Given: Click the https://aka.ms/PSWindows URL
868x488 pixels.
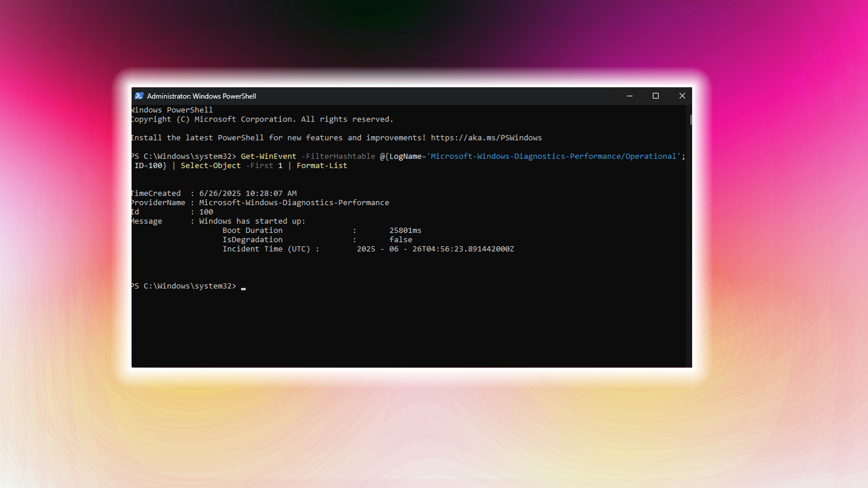Looking at the screenshot, I should tap(486, 138).
